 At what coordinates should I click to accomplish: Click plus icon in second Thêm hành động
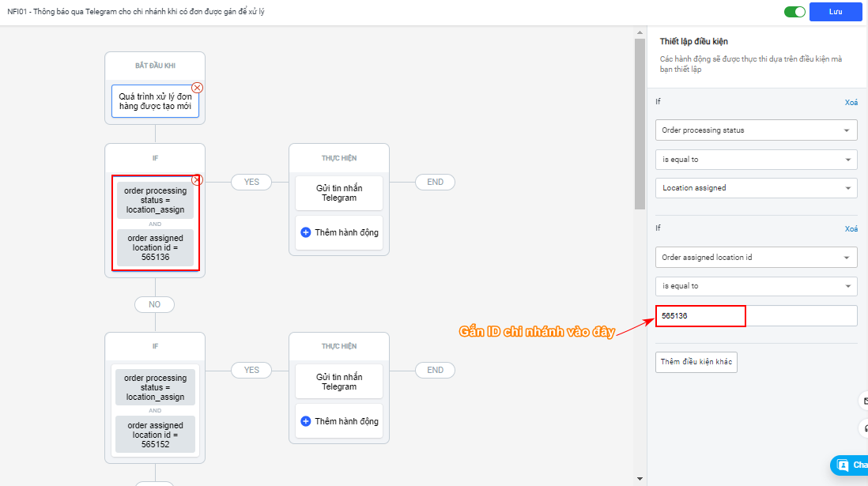[306, 421]
